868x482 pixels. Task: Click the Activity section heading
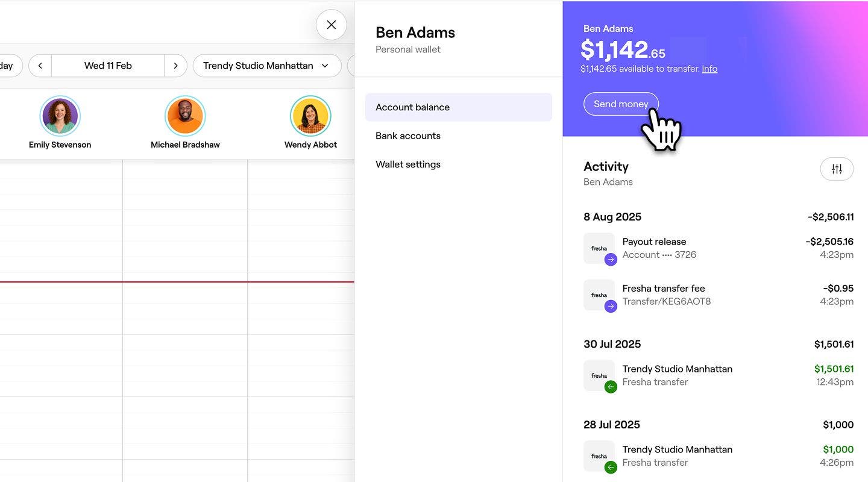coord(606,167)
